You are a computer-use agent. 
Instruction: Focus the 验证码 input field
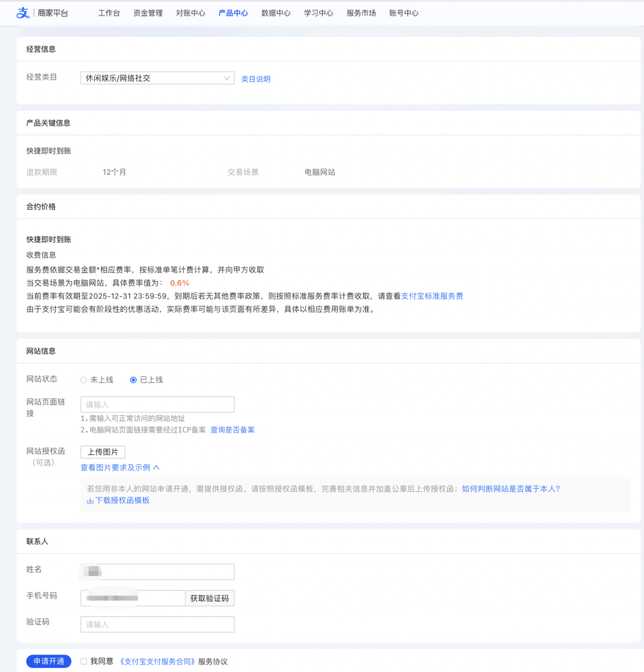coord(157,624)
